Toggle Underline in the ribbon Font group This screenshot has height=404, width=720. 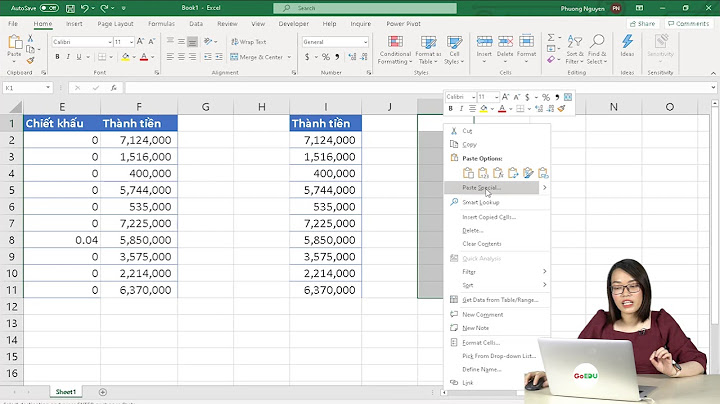[x=79, y=57]
